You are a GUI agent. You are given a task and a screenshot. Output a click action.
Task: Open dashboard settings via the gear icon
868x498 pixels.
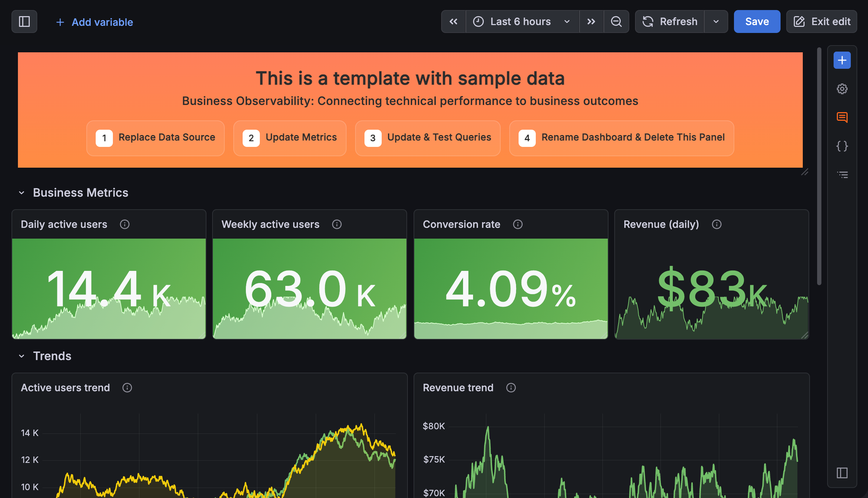coord(842,88)
